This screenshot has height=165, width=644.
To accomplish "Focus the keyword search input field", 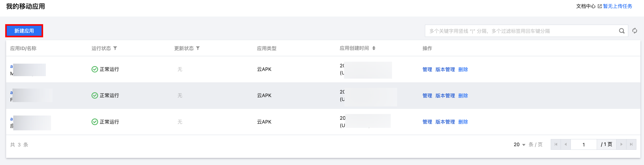I will pyautogui.click(x=521, y=31).
